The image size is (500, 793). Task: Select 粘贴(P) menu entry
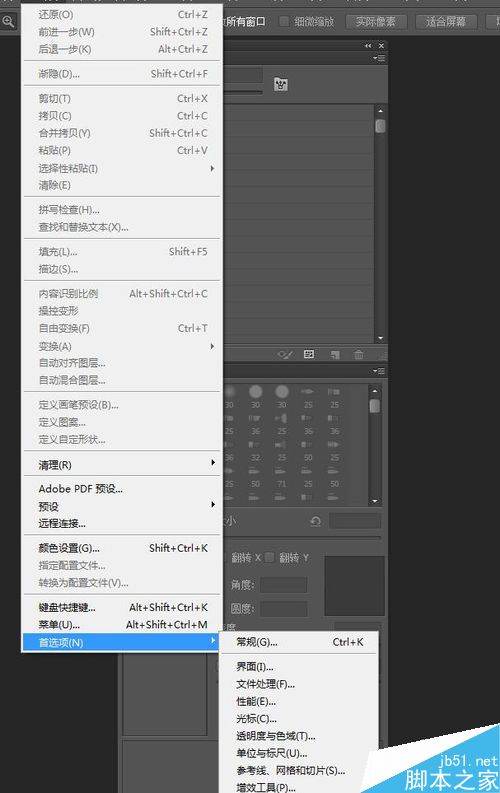(122, 150)
